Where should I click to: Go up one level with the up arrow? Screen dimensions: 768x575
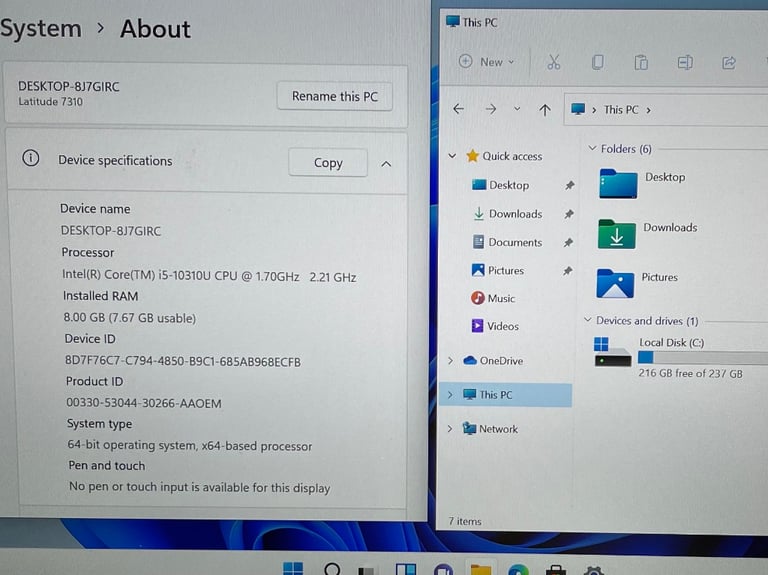point(545,110)
